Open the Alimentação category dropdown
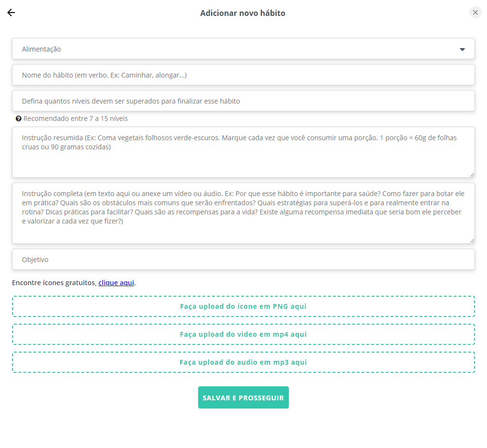Image resolution: width=487 pixels, height=448 pixels. (243, 49)
